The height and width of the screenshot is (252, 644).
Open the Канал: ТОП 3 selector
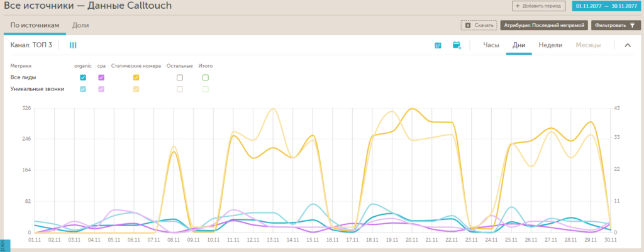point(31,45)
